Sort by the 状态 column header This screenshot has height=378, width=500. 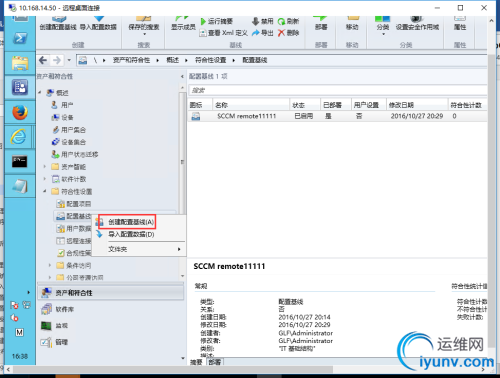pyautogui.click(x=305, y=105)
